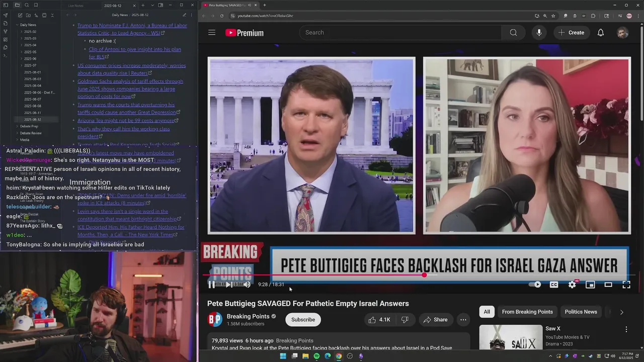
Task: Reload the browser page
Action: (x=222, y=16)
